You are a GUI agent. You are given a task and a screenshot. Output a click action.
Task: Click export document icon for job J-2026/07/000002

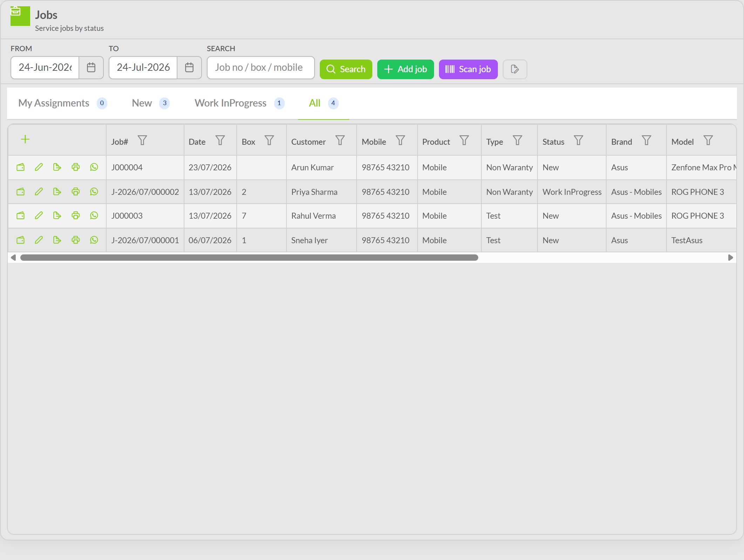(x=57, y=192)
